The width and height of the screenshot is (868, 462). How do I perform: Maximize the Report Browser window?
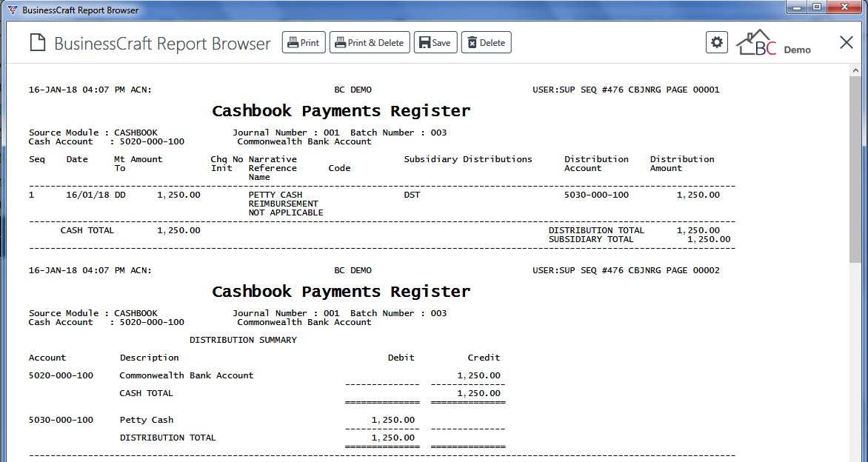(x=816, y=7)
